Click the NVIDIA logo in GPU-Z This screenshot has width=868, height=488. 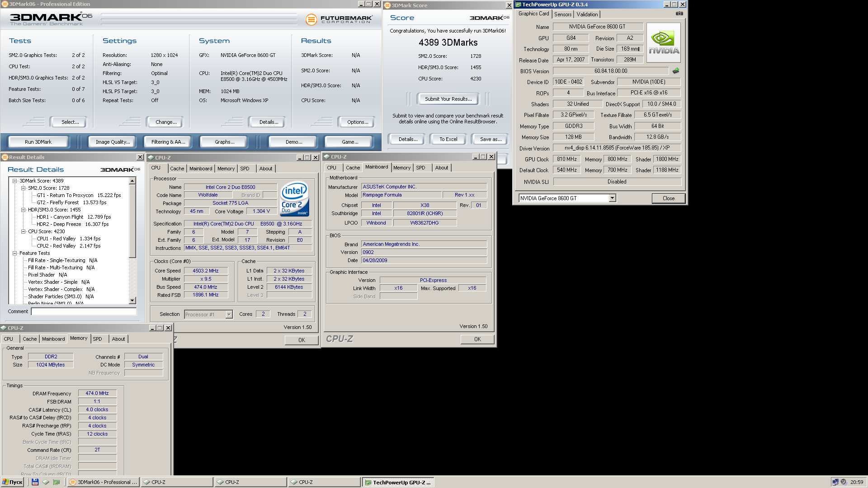(x=664, y=42)
